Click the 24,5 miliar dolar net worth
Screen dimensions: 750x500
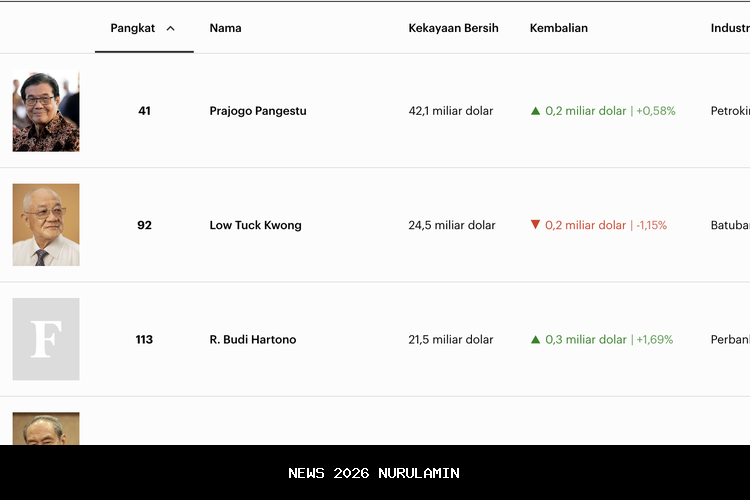(452, 225)
